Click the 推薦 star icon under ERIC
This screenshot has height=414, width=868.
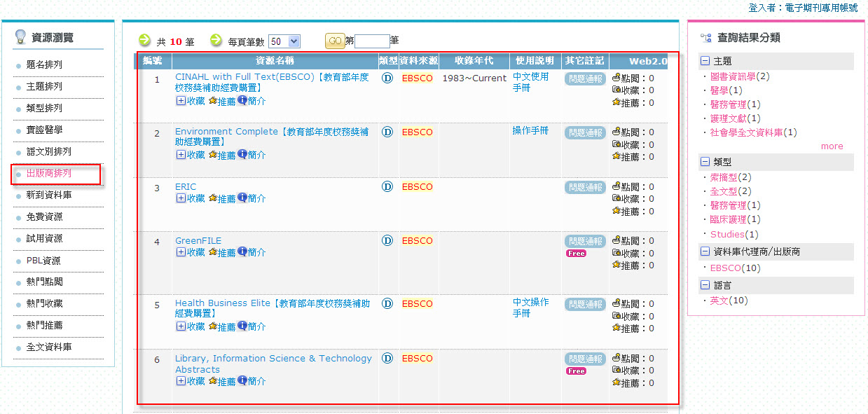pyautogui.click(x=212, y=198)
